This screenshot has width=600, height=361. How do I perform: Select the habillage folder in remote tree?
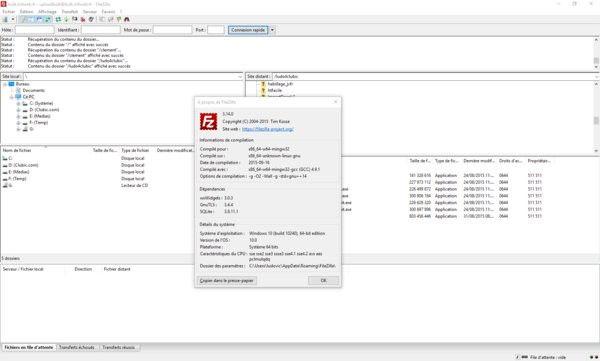280,84
